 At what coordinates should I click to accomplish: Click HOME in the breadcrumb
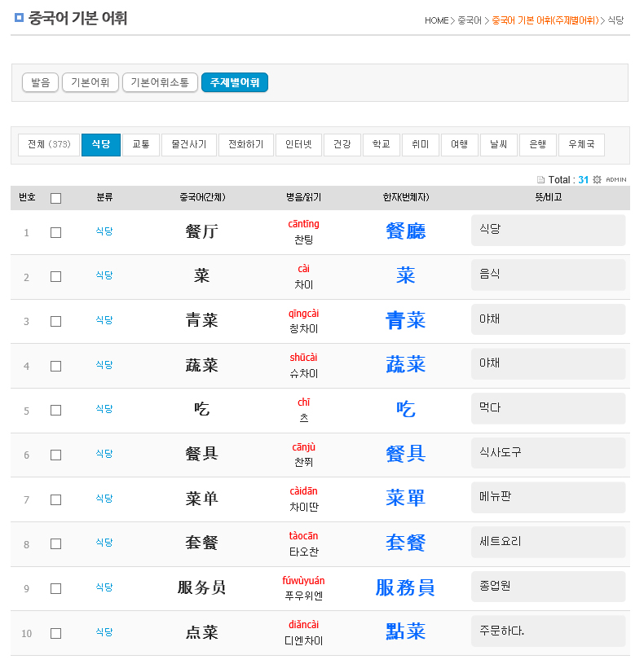click(x=436, y=20)
